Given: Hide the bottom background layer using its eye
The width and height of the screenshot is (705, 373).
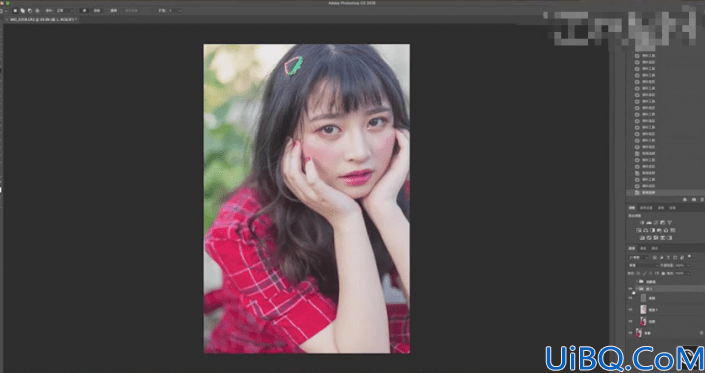Looking at the screenshot, I should 630,333.
